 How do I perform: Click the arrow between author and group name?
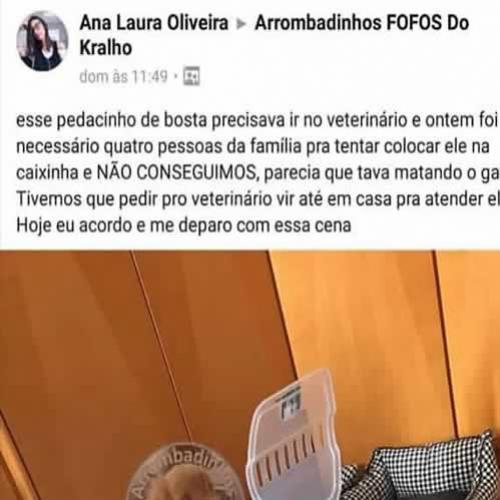(241, 24)
